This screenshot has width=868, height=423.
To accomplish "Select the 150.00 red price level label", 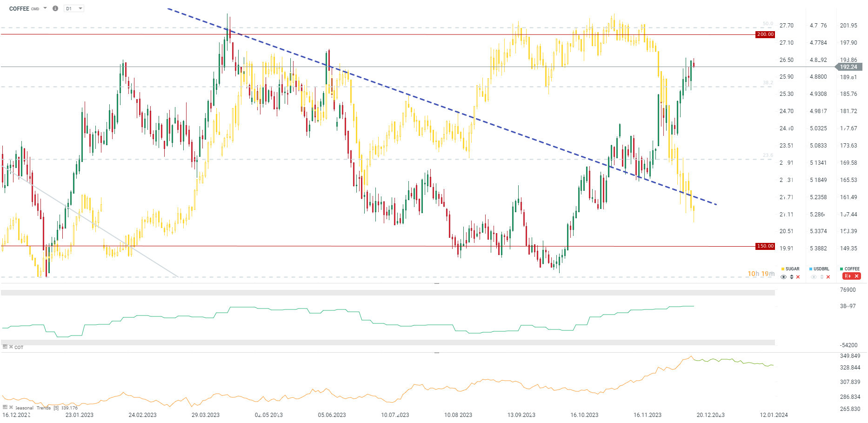I will (765, 246).
